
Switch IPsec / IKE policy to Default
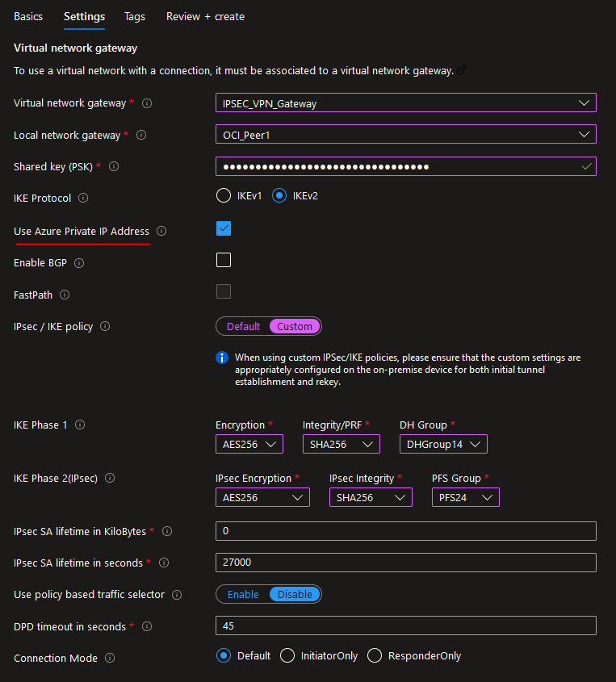tap(243, 327)
